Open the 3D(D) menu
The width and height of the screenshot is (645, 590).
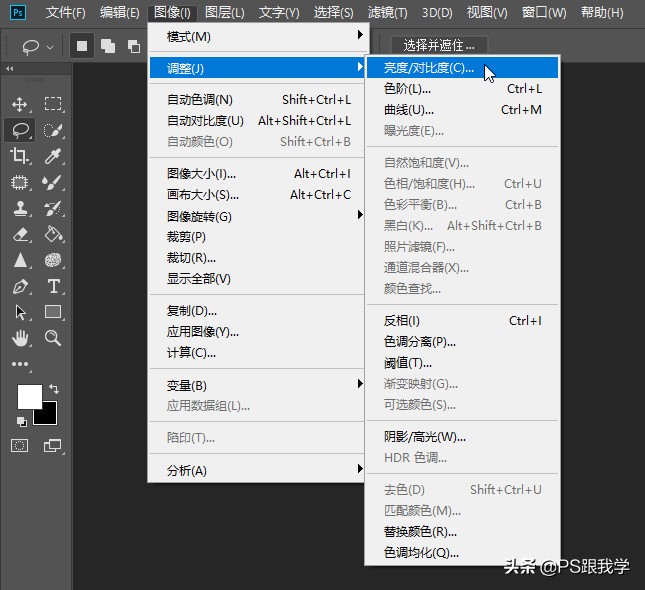point(437,13)
